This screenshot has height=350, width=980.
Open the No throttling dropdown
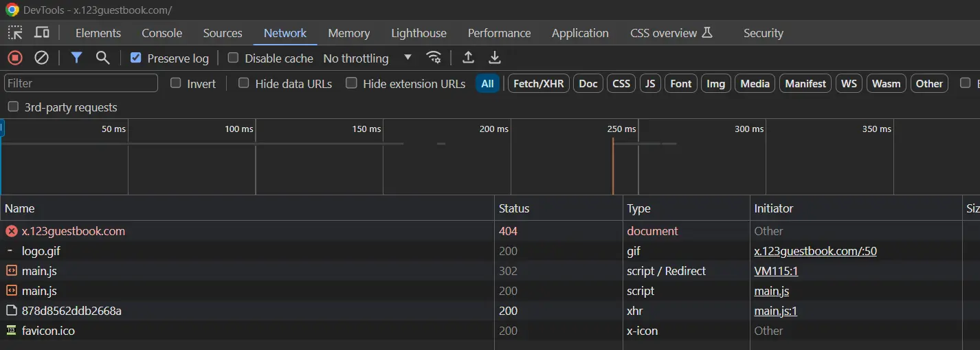pyautogui.click(x=368, y=58)
